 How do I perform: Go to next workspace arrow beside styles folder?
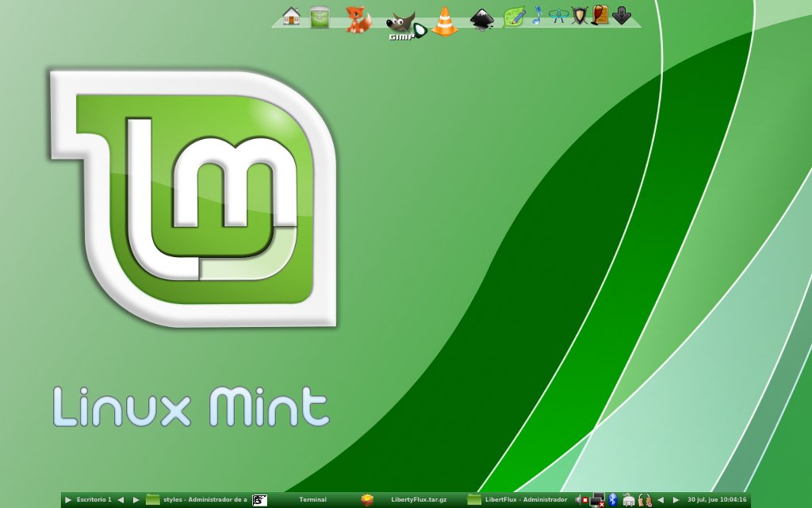click(x=136, y=500)
